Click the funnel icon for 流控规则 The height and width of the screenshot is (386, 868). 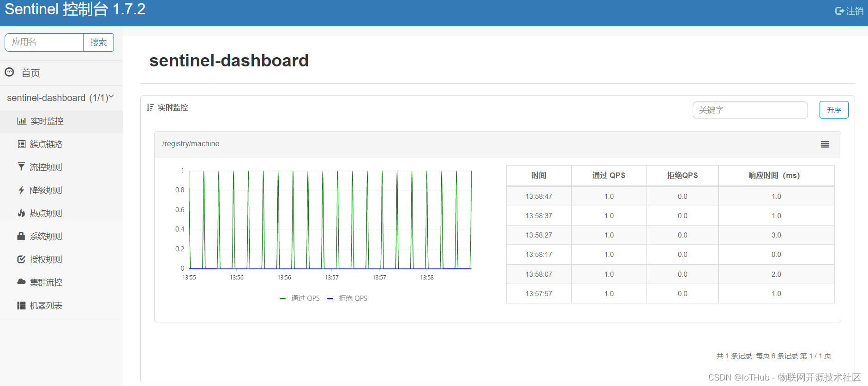click(x=21, y=166)
